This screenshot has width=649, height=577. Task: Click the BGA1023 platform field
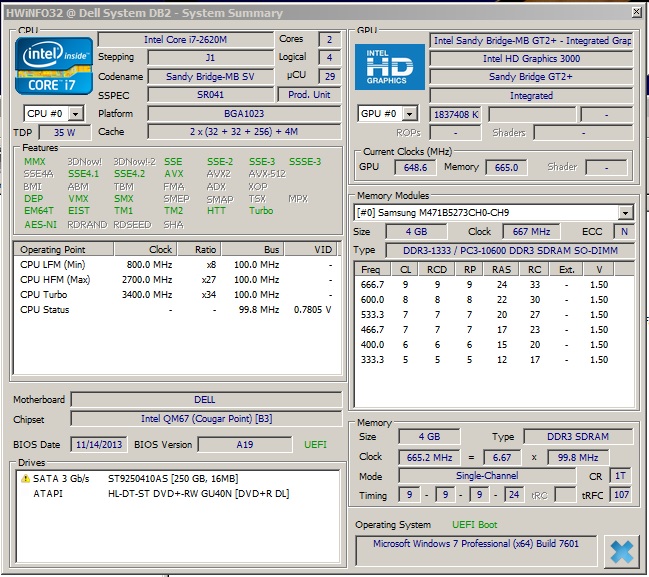[x=244, y=113]
